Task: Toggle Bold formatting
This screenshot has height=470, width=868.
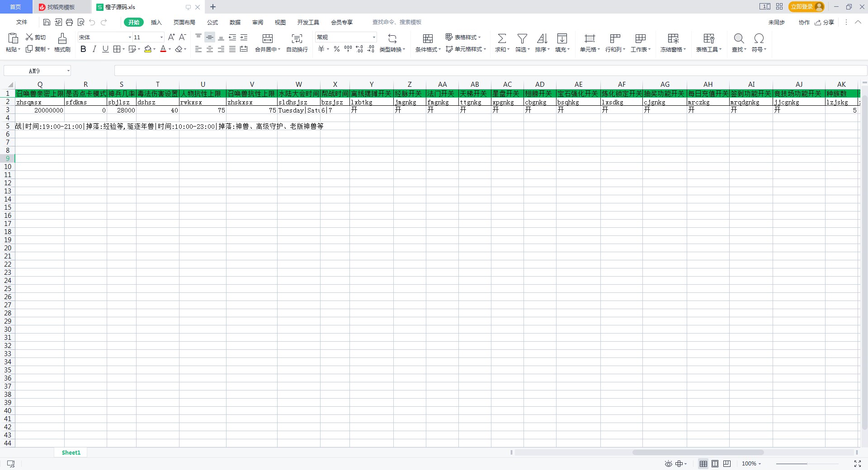Action: tap(83, 49)
